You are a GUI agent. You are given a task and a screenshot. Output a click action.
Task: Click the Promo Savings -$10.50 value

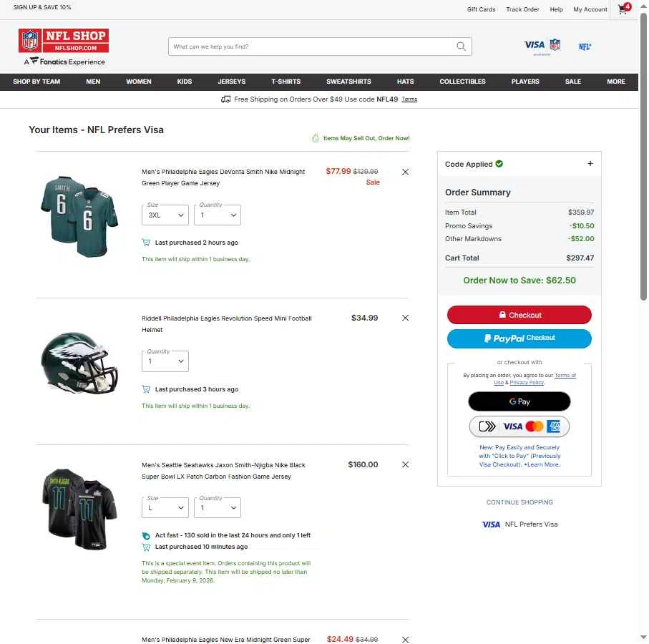582,226
